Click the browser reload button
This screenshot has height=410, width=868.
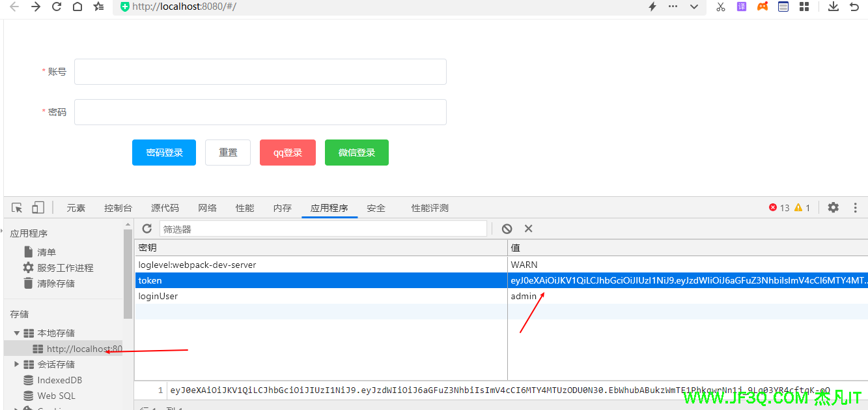(57, 7)
